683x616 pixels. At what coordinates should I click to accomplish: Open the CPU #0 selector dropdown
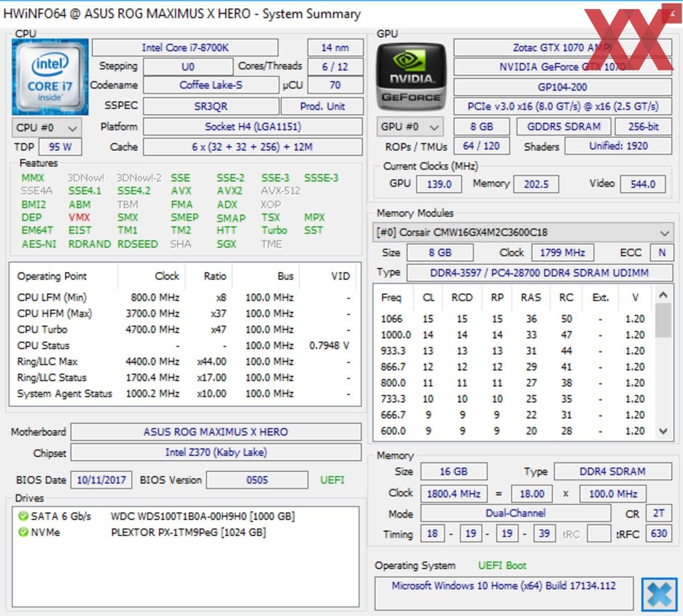coord(47,128)
